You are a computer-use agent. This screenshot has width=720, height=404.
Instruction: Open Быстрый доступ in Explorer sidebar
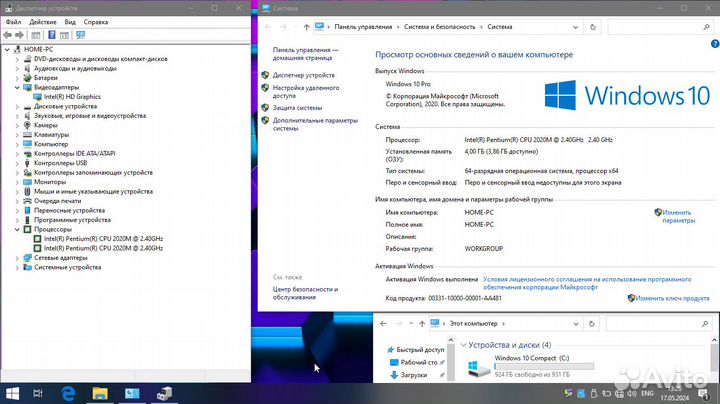point(420,350)
